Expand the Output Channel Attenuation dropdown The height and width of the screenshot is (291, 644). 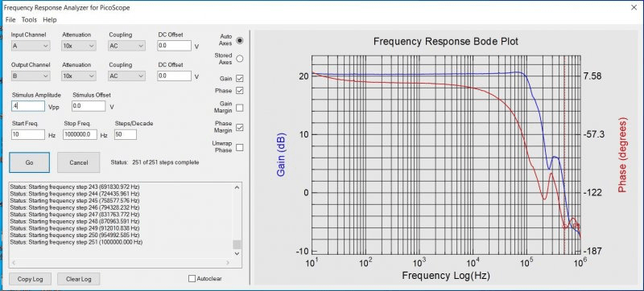click(x=79, y=76)
